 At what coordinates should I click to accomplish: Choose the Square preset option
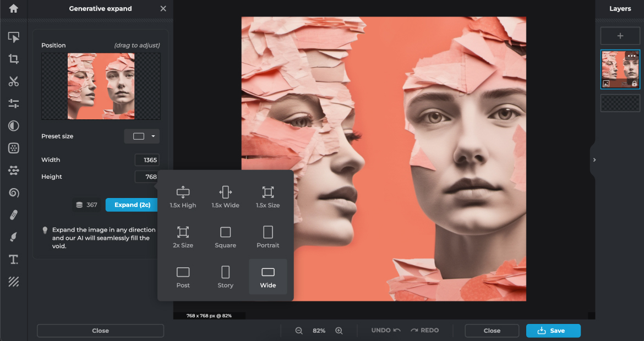tap(225, 237)
